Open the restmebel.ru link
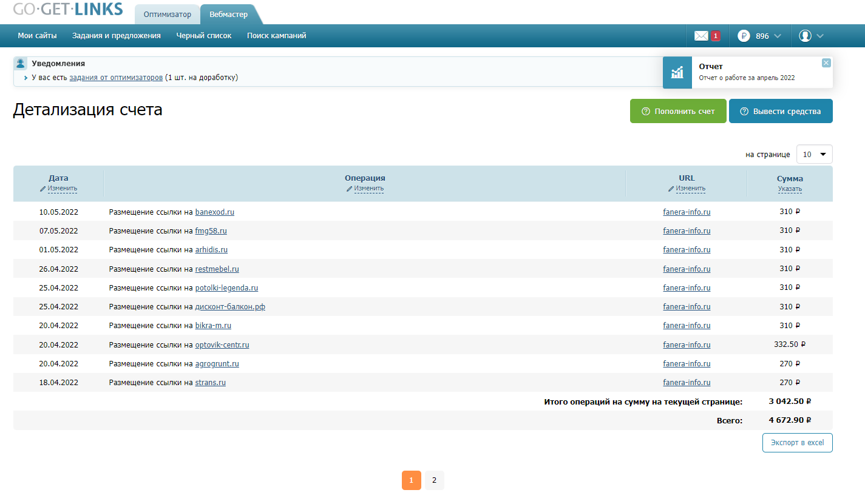The width and height of the screenshot is (865, 504). 217,269
